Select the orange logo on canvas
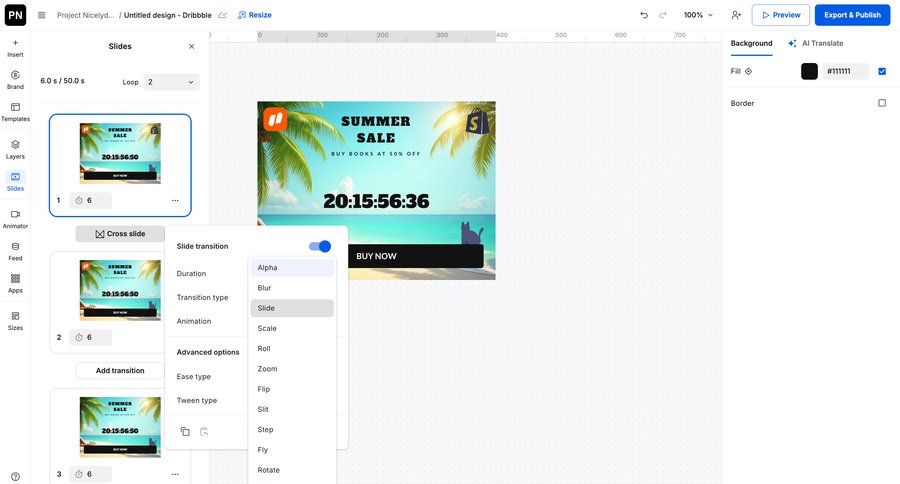This screenshot has height=484, width=900. (x=275, y=119)
